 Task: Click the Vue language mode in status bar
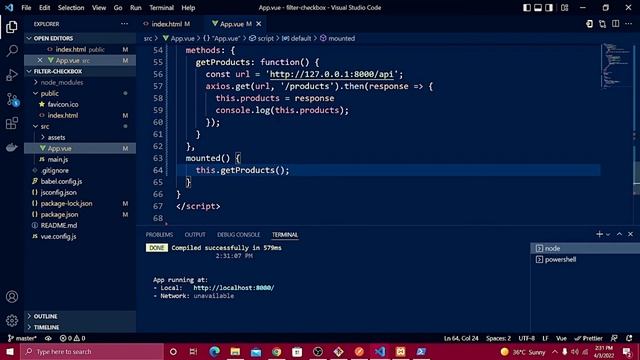point(561,338)
